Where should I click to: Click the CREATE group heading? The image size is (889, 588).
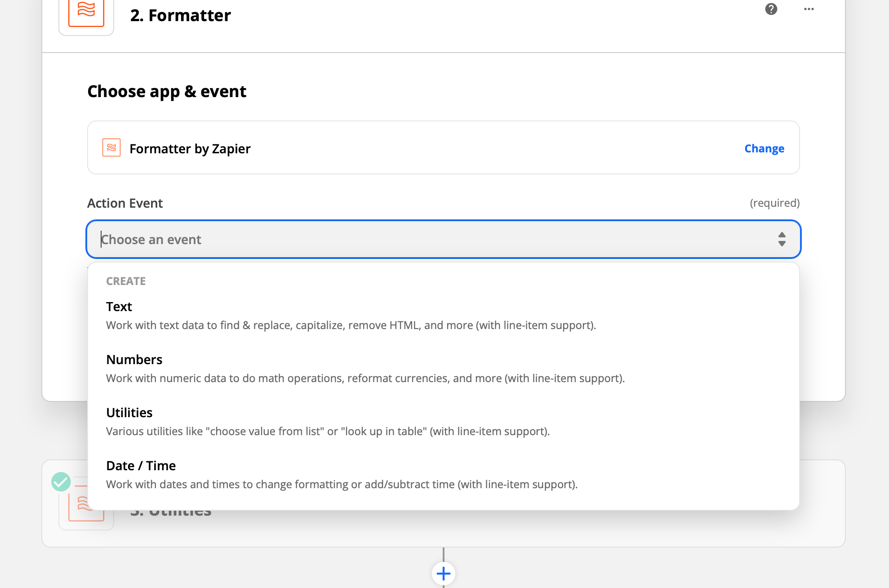126,281
